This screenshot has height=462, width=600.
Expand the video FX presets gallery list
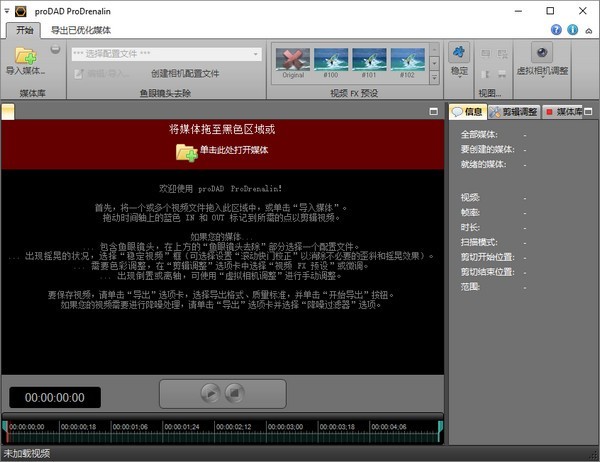point(432,75)
